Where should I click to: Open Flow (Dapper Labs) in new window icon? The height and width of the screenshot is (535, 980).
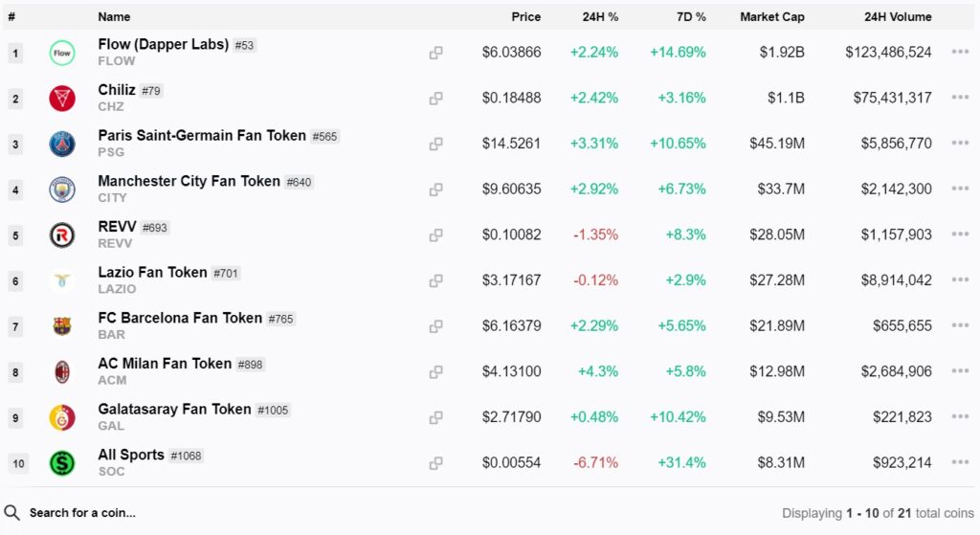click(x=435, y=54)
